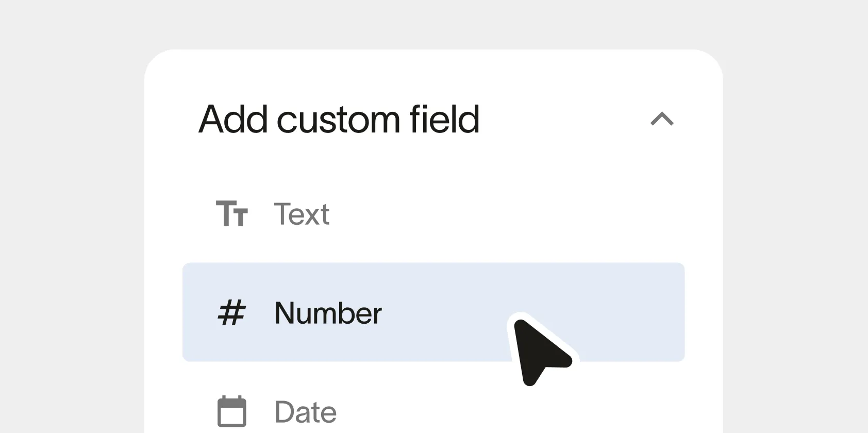
Task: Choose Number from the field types
Action: (328, 313)
